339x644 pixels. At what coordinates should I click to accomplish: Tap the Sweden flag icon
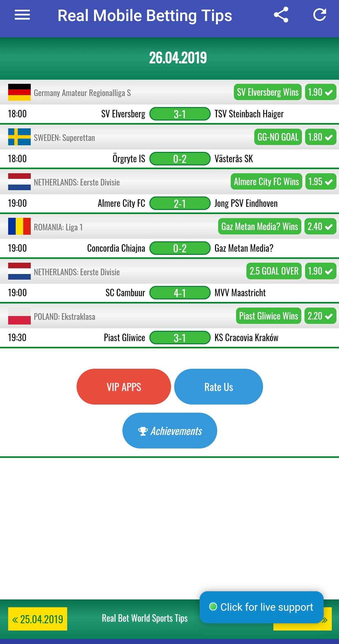[x=19, y=137]
